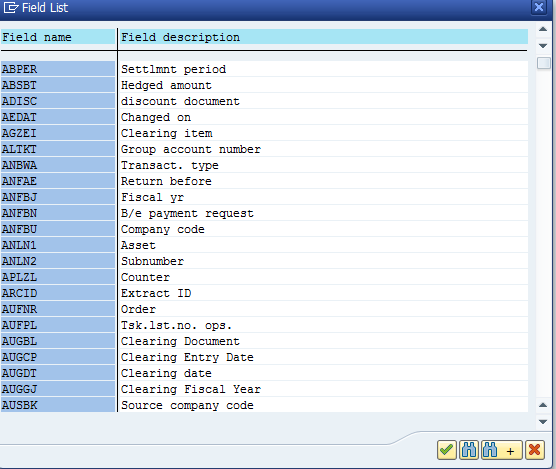Select field AGZEI
The image size is (556, 469).
pos(58,133)
